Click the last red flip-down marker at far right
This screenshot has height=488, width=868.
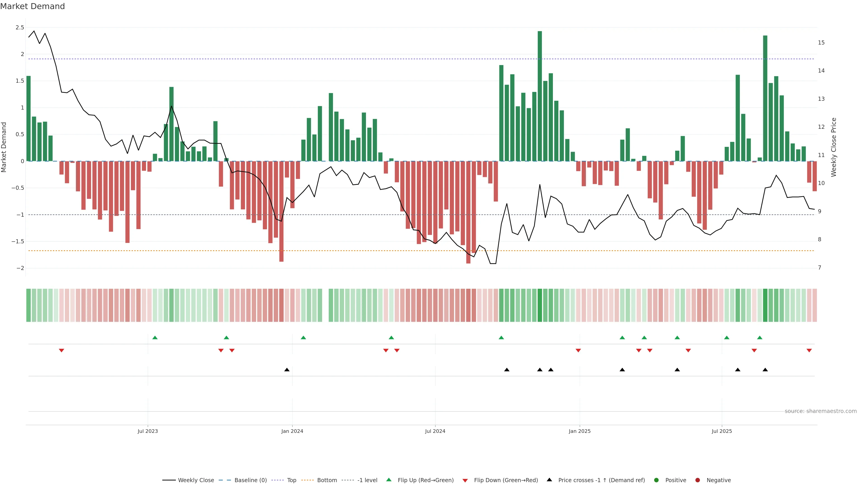coord(809,351)
